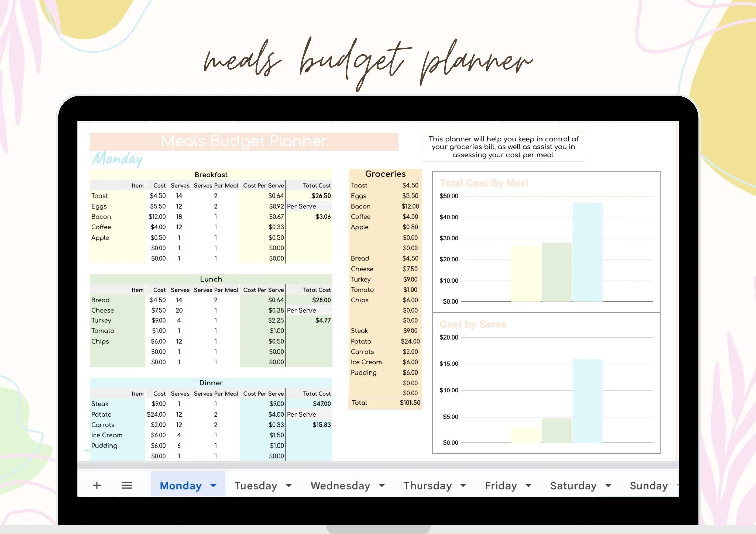Click the Meals Budget Planner title cell
Image resolution: width=756 pixels, height=534 pixels.
tap(243, 141)
